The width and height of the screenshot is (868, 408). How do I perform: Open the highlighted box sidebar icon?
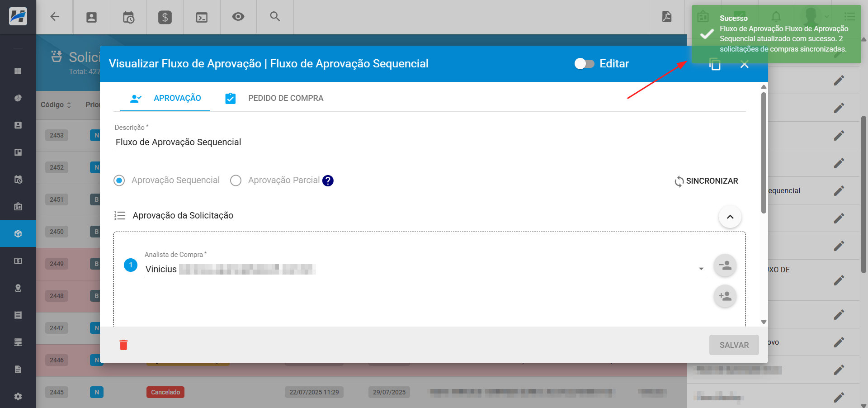click(18, 233)
